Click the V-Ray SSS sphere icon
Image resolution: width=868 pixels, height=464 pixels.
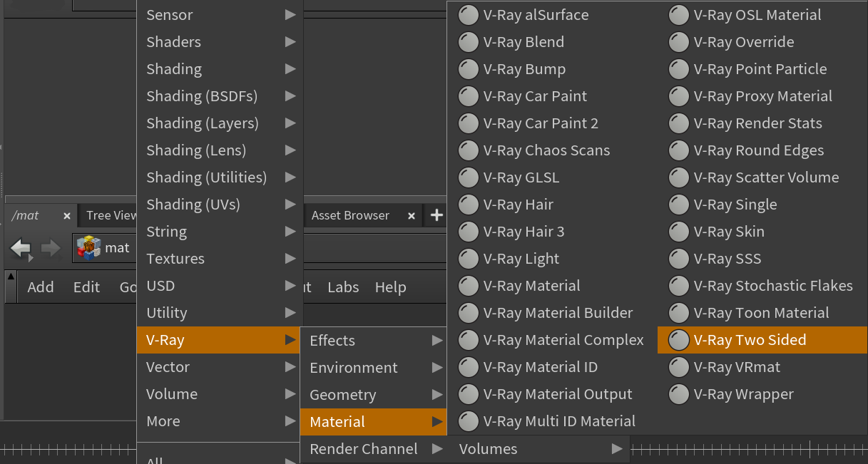pos(678,259)
